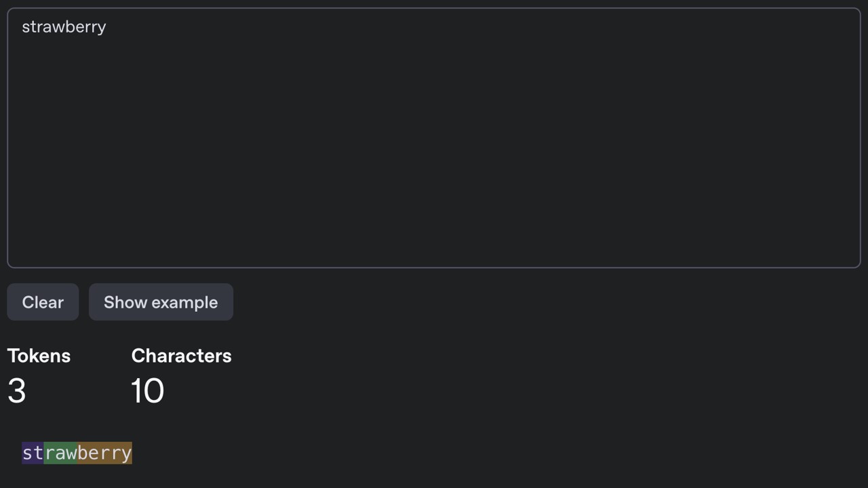Click the letter "s" in the purple token
The width and height of the screenshot is (868, 488).
27,453
